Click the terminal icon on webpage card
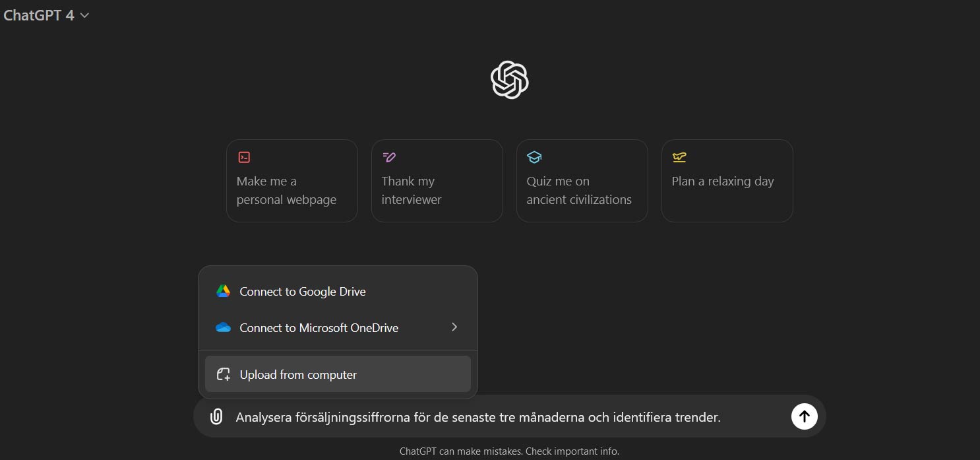Viewport: 980px width, 460px height. click(x=244, y=157)
